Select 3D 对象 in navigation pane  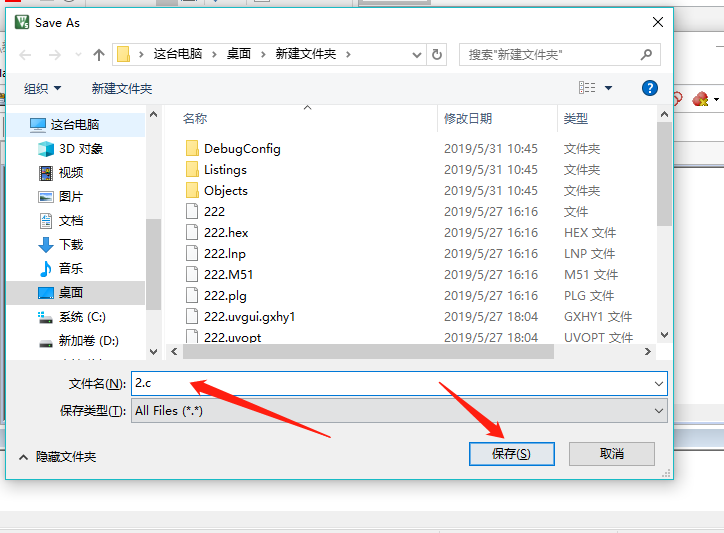click(x=76, y=149)
